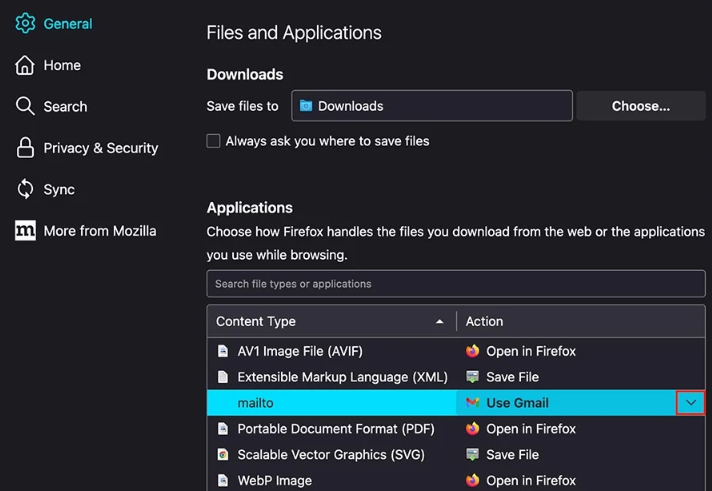Click the Sync arrows icon

click(x=25, y=189)
